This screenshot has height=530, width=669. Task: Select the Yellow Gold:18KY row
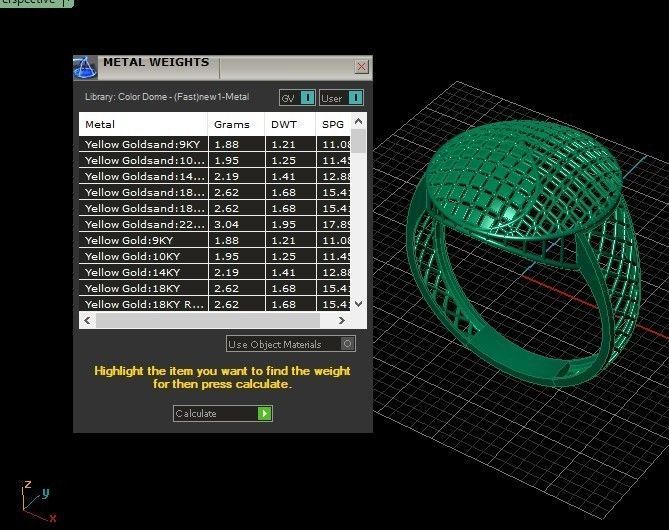215,288
